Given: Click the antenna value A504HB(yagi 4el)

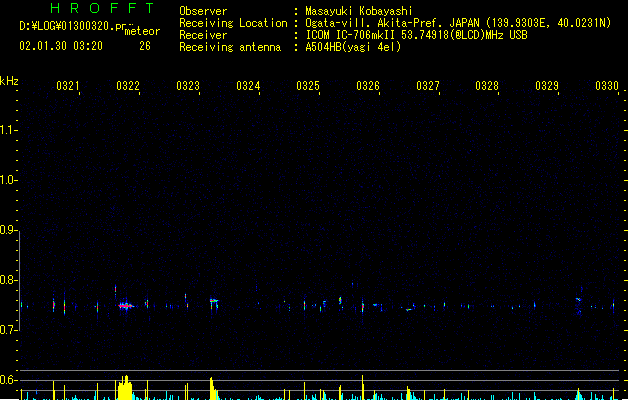Looking at the screenshot, I should coord(353,47).
